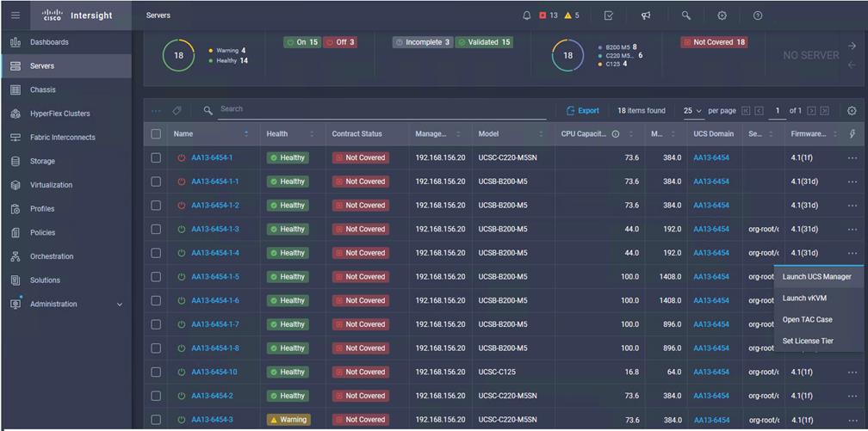Check the AA13-6454-3 row checkbox
868x431 pixels.
pos(156,419)
